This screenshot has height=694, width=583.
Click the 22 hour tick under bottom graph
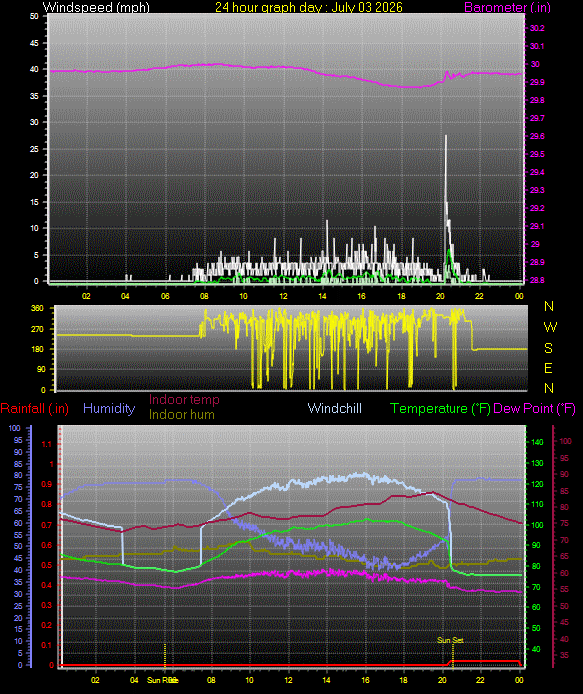point(480,680)
